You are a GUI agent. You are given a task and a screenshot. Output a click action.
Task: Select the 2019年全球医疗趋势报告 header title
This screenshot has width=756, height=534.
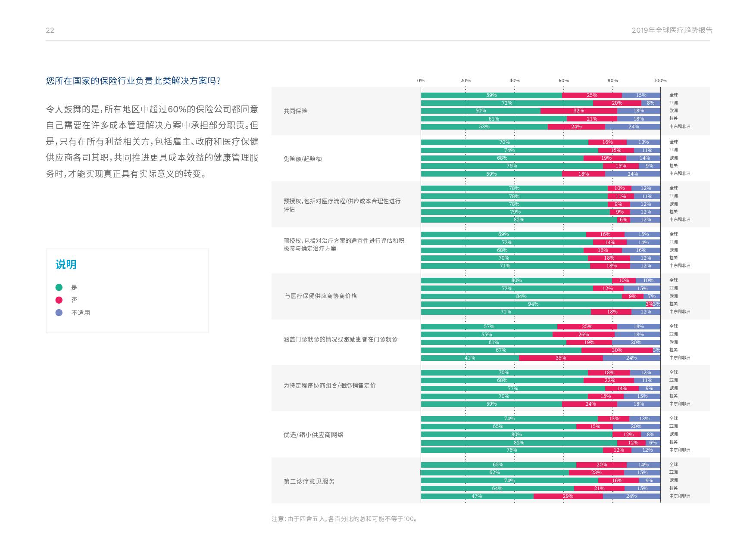(672, 30)
